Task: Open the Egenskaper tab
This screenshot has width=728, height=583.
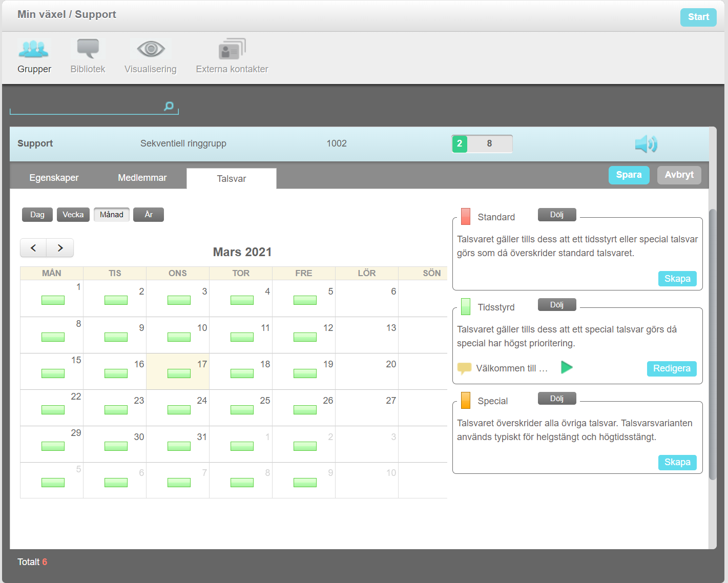Action: coord(54,178)
